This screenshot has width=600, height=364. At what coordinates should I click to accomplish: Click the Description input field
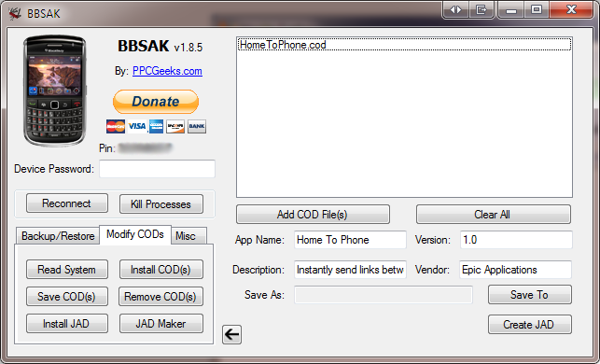[350, 270]
